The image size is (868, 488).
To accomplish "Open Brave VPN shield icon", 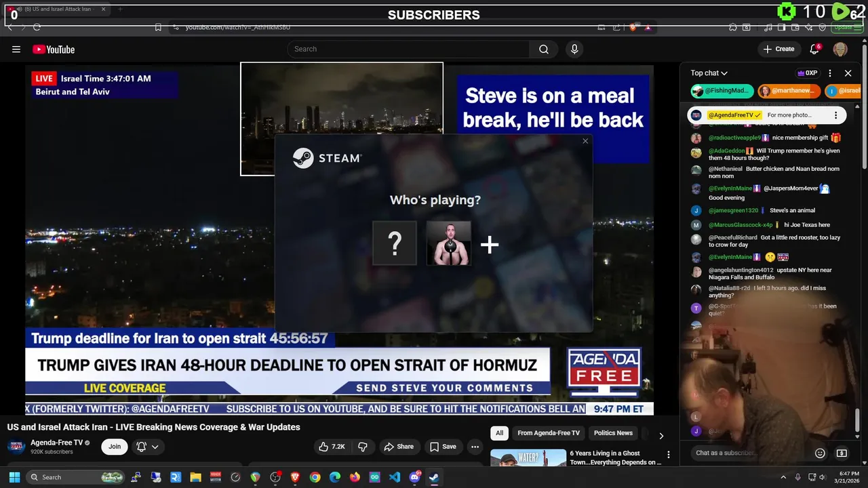I will (x=823, y=27).
